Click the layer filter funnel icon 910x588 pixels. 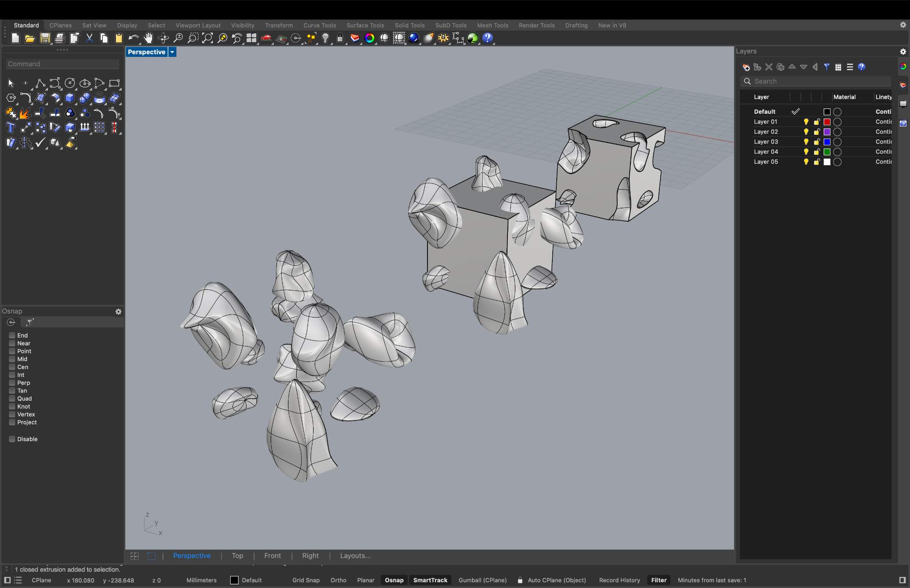(826, 67)
